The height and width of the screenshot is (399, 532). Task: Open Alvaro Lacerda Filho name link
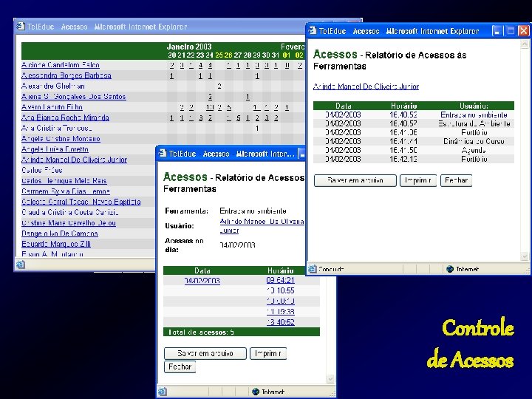click(x=52, y=107)
